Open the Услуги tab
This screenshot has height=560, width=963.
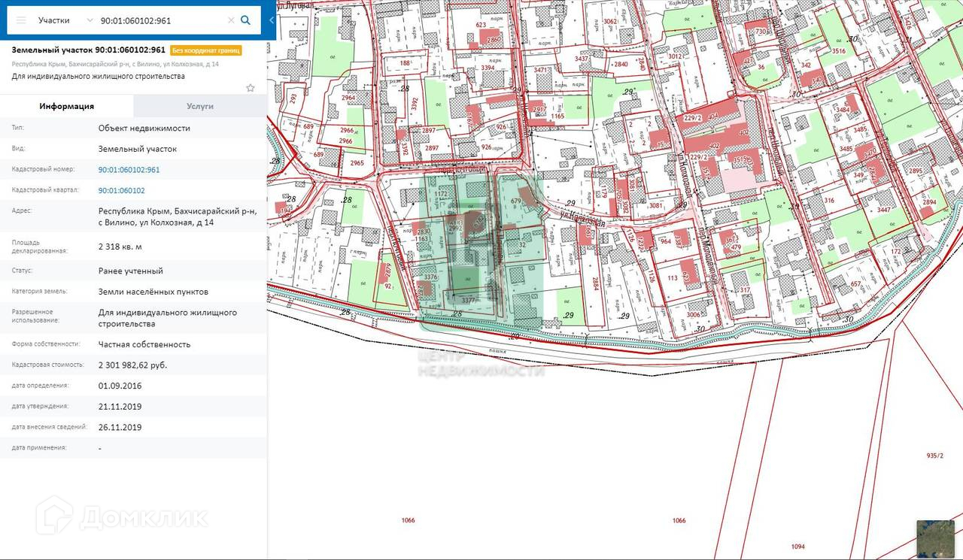(x=200, y=106)
